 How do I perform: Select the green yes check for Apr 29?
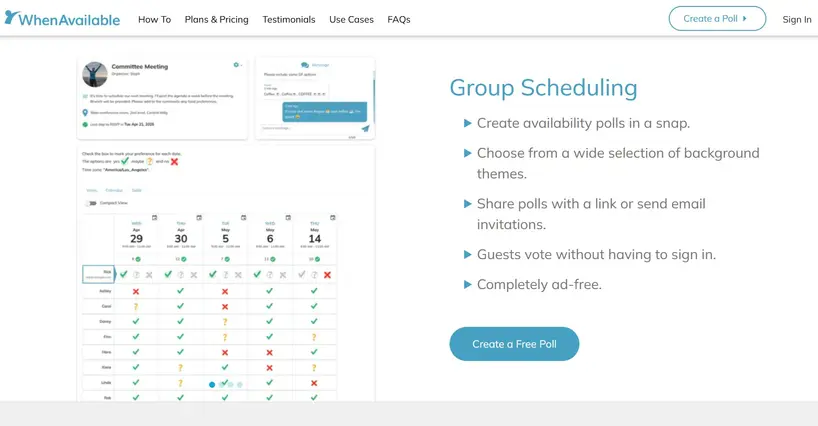124,274
